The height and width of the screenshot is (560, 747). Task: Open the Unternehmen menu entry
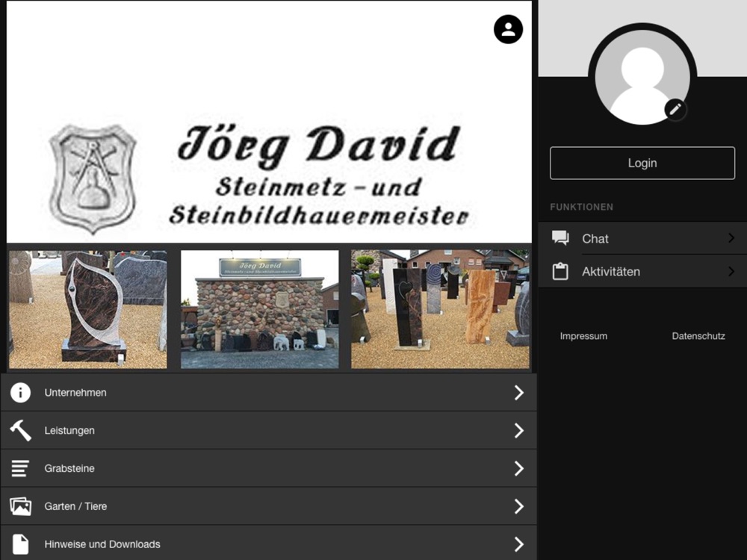(x=269, y=393)
